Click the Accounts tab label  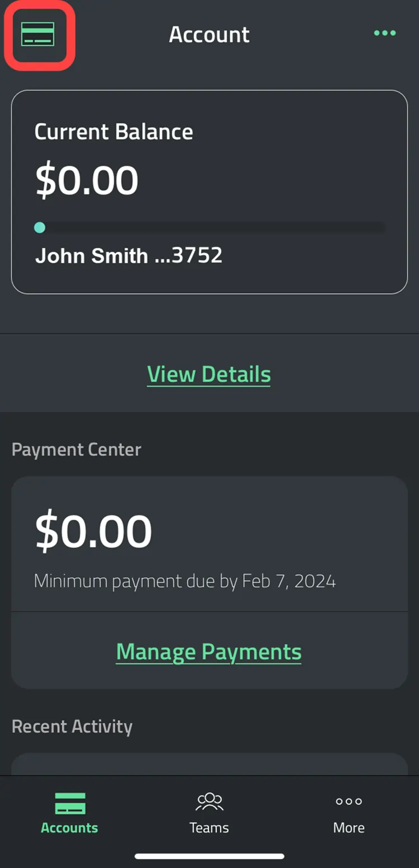coord(69,828)
